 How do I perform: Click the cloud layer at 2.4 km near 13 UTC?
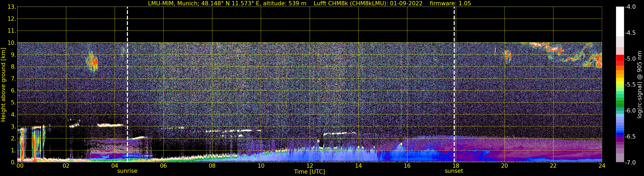(x=339, y=134)
